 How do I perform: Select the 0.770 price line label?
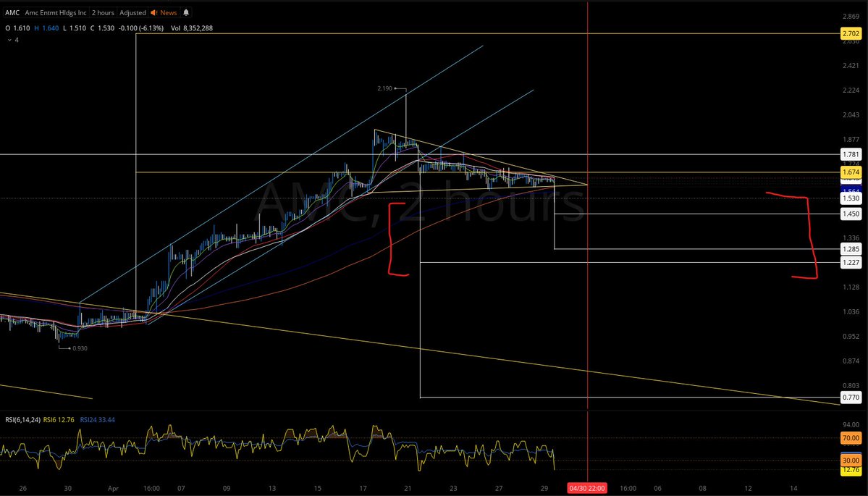click(x=851, y=397)
